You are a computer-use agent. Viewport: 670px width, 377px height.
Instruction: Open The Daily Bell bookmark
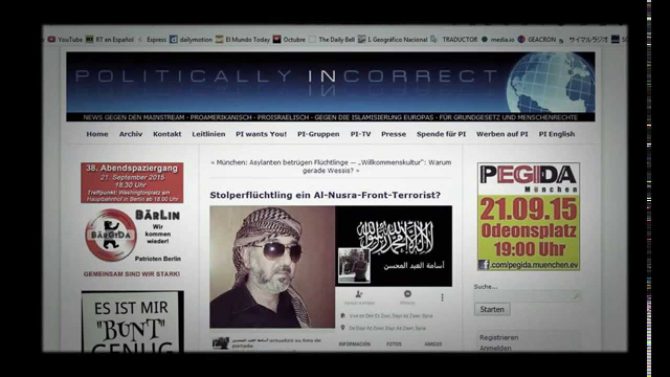click(332, 39)
